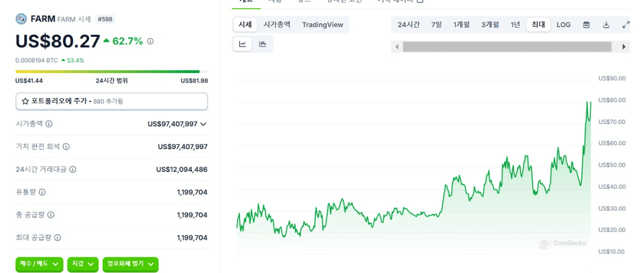Viewport: 644px width, 273px height.
Task: Open the 매수 / 매도 dropdown
Action: (39, 263)
